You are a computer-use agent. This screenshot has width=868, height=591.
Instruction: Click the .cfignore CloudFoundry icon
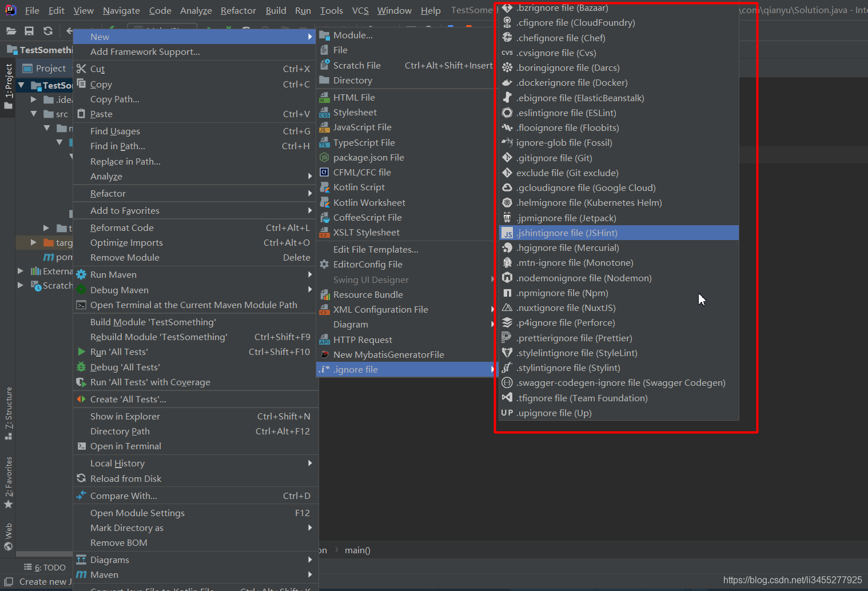pyautogui.click(x=507, y=22)
